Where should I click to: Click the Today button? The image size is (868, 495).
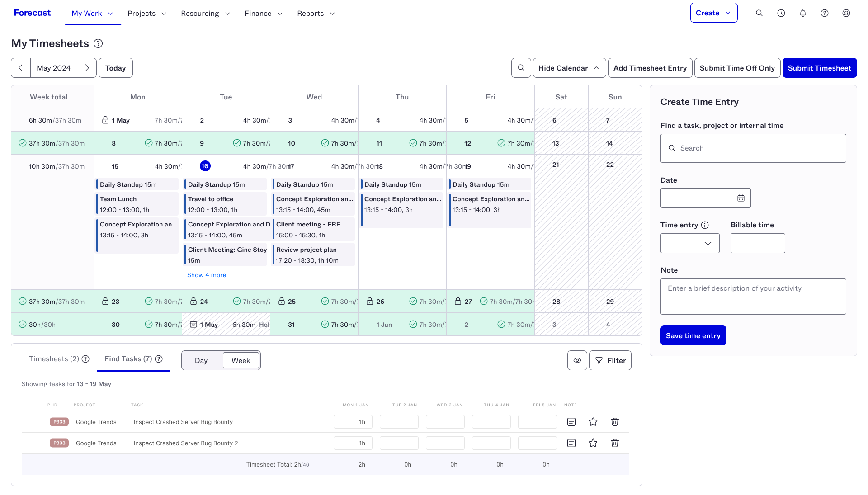(116, 68)
